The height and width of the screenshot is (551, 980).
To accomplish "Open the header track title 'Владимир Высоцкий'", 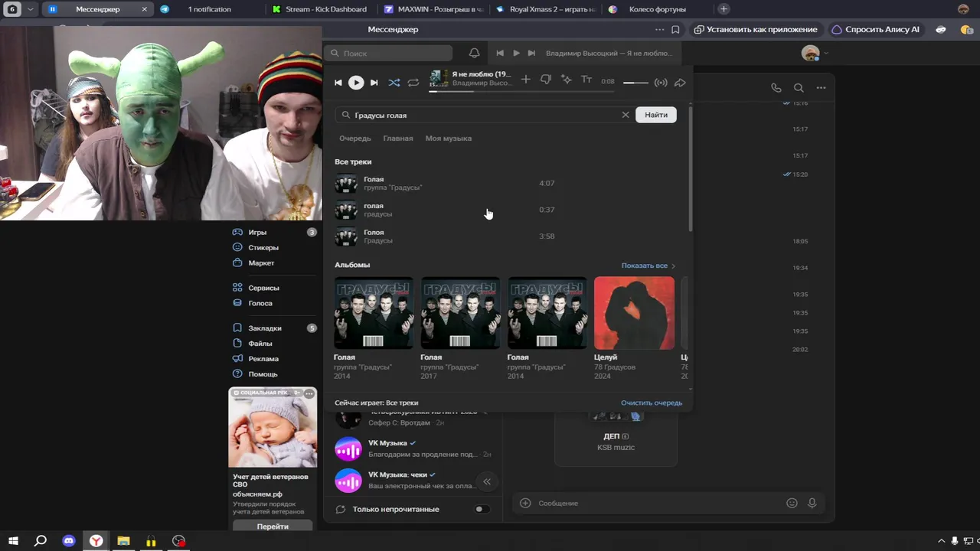I will point(609,54).
